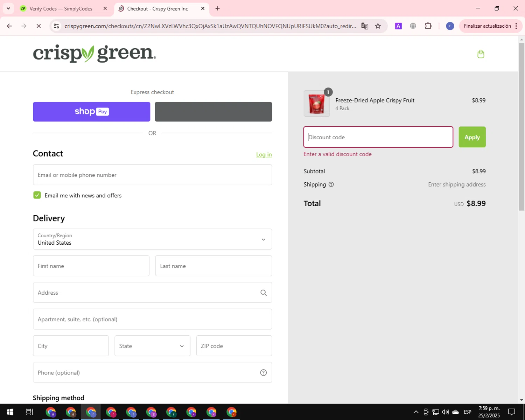Click the Log in link

point(264,154)
